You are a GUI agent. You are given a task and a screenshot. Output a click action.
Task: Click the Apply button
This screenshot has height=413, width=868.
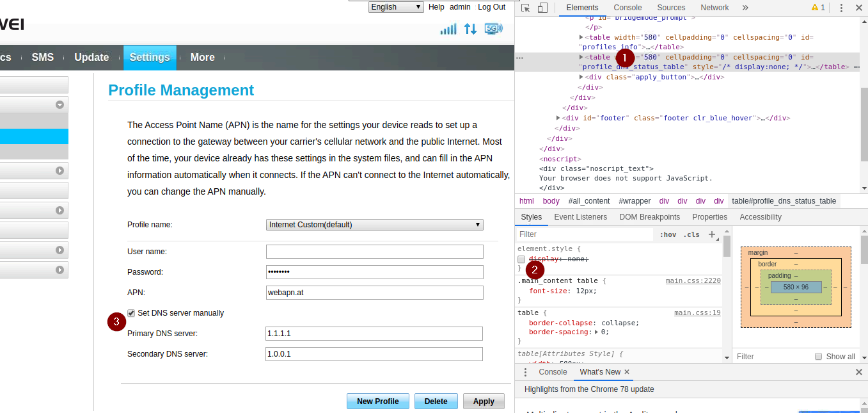pos(484,401)
